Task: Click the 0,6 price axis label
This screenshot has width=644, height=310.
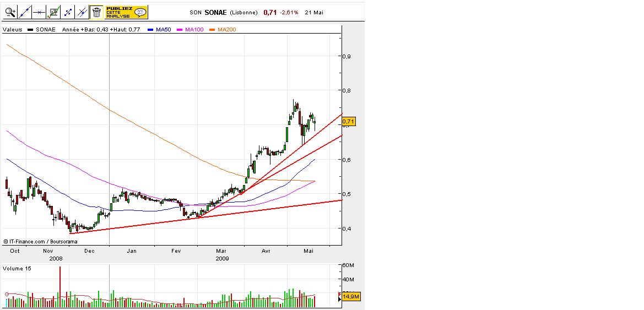Action: pyautogui.click(x=347, y=160)
